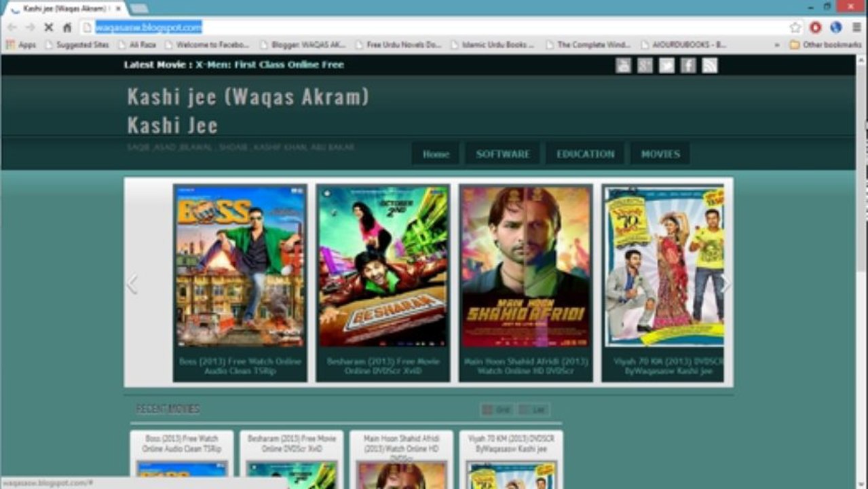Open the Besharam movie poster in carousel
The height and width of the screenshot is (489, 868).
pos(383,266)
